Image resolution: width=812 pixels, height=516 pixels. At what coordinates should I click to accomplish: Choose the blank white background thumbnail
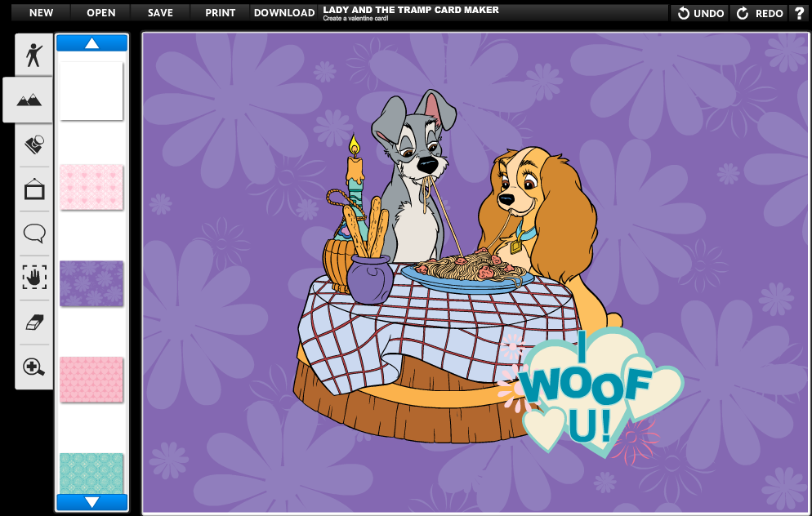tap(91, 91)
